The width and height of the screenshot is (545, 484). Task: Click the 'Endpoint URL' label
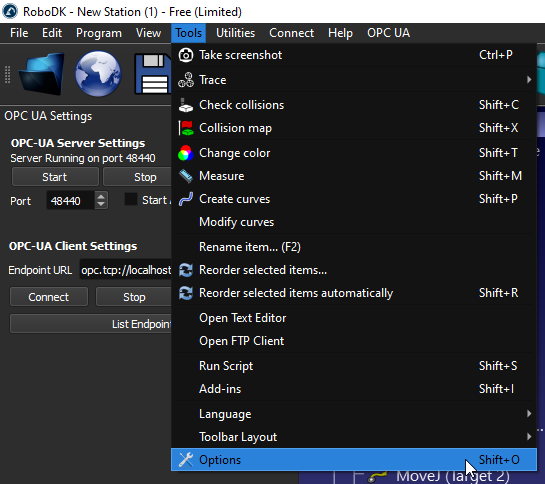click(40, 270)
